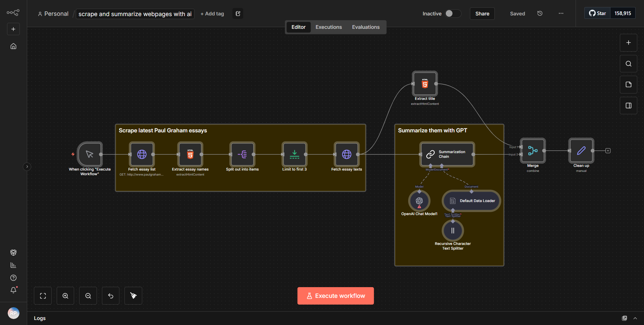Click the plus connector after the Merge node
This screenshot has width=644, height=325.
(608, 150)
